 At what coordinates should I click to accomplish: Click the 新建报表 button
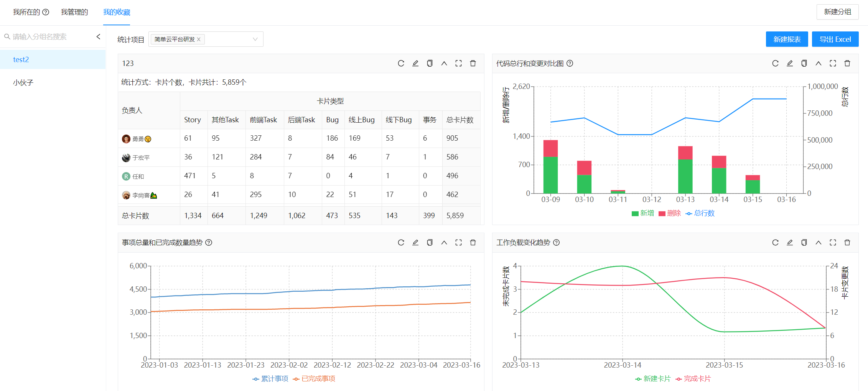point(787,39)
